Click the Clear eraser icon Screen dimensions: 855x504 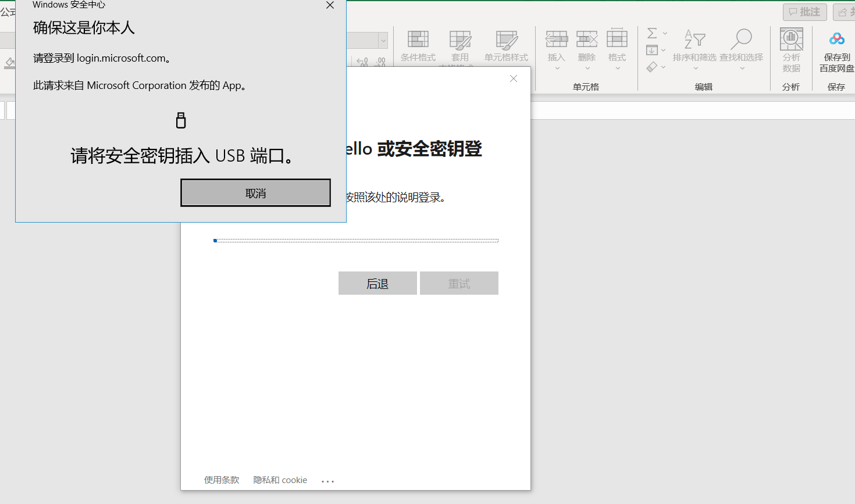point(652,67)
